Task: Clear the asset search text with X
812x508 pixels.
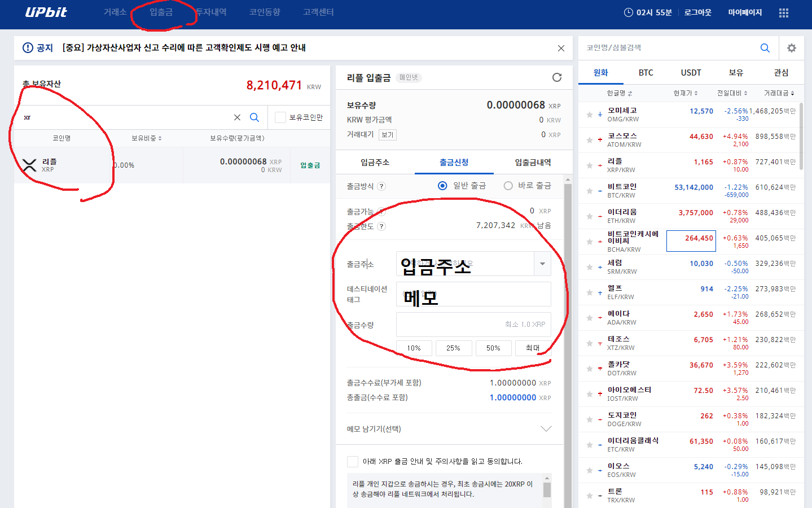Action: (237, 117)
